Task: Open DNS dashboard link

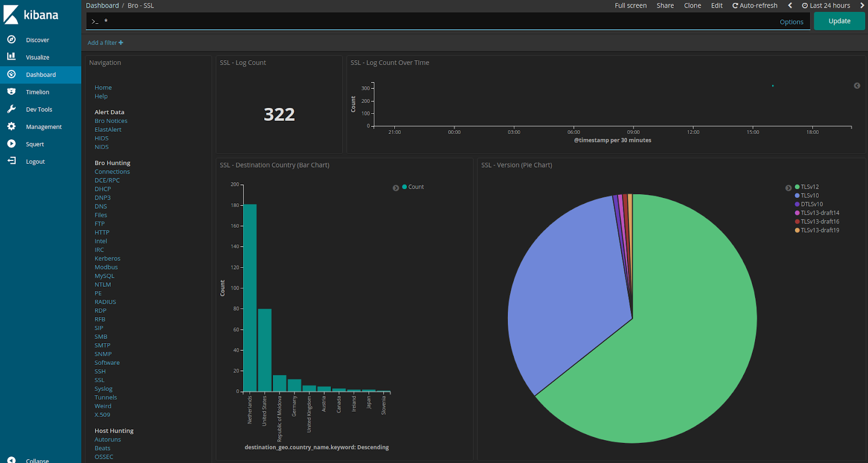Action: [x=101, y=207]
